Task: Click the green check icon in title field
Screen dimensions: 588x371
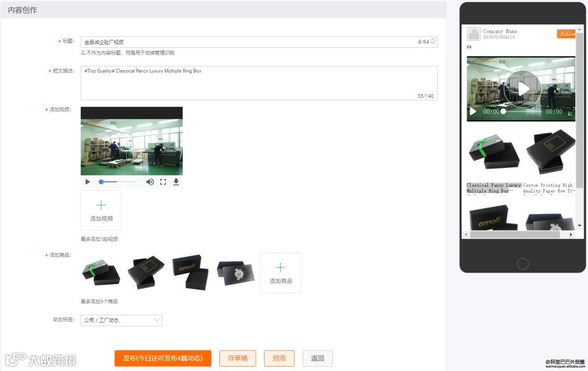Action: (x=433, y=41)
